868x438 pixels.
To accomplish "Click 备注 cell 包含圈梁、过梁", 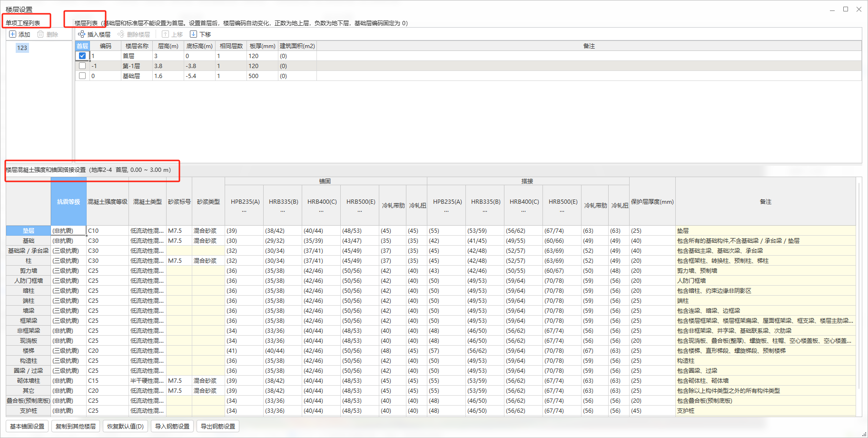I will tap(766, 370).
